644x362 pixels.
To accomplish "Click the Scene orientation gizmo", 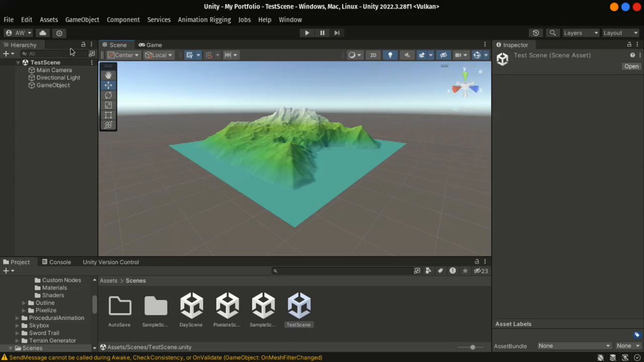I will point(465,85).
